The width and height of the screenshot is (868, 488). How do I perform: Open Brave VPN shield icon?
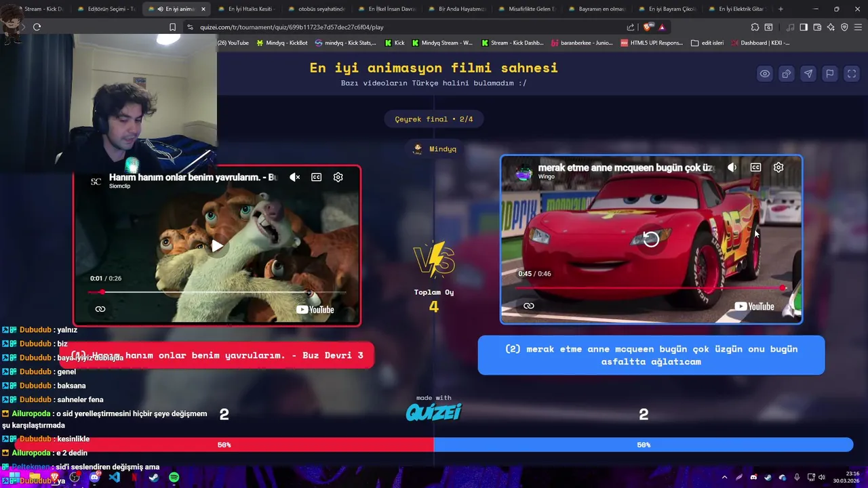point(844,27)
